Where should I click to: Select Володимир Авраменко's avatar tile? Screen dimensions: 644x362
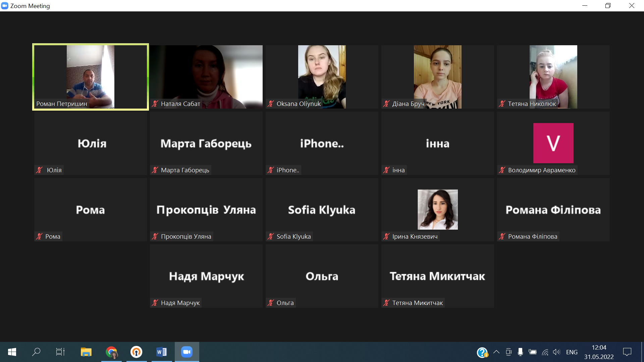coord(553,143)
